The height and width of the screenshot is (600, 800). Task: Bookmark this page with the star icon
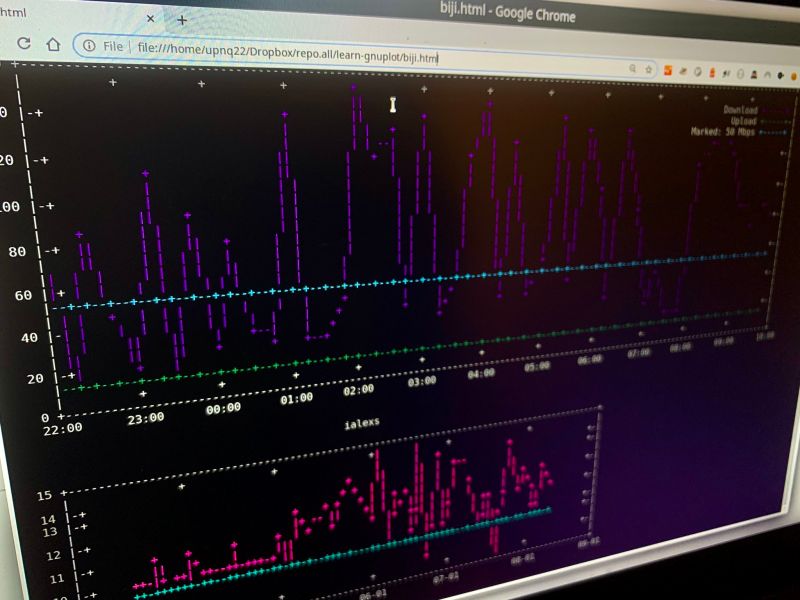pos(648,69)
